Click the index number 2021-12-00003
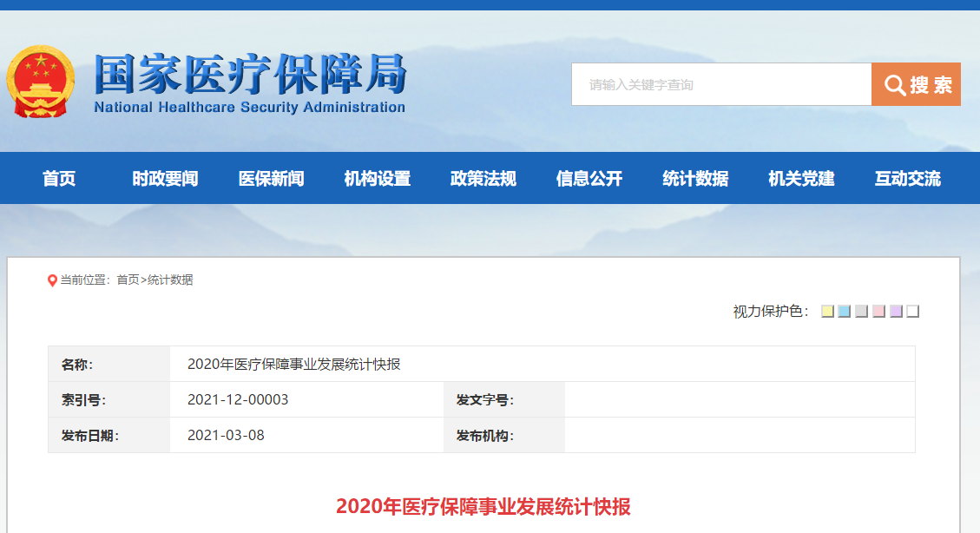 point(238,400)
